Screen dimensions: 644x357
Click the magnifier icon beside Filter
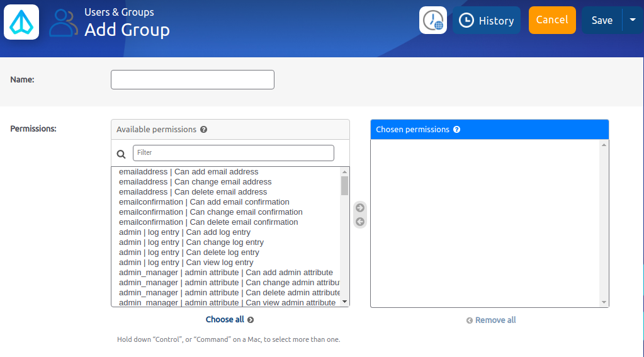pos(121,154)
